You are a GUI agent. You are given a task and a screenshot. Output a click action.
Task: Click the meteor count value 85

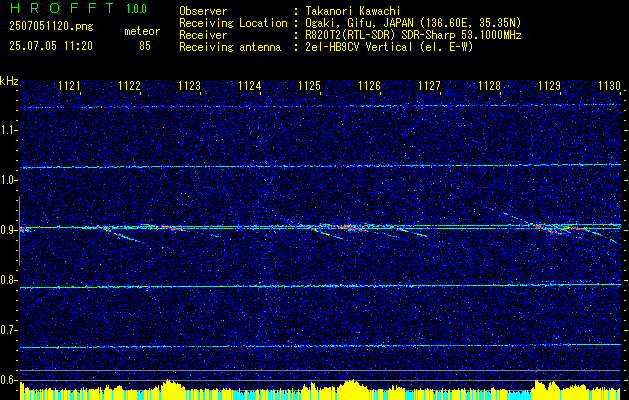[x=145, y=46]
